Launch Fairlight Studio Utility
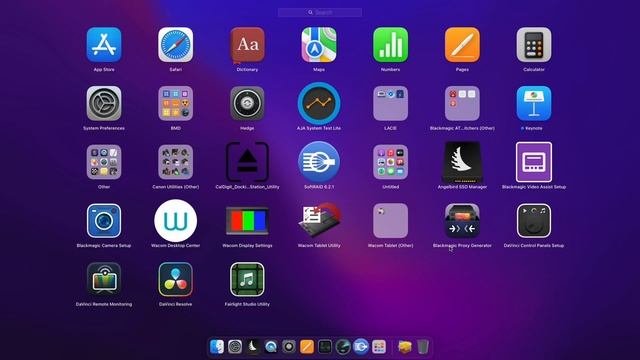This screenshot has width=640, height=360. [x=247, y=280]
